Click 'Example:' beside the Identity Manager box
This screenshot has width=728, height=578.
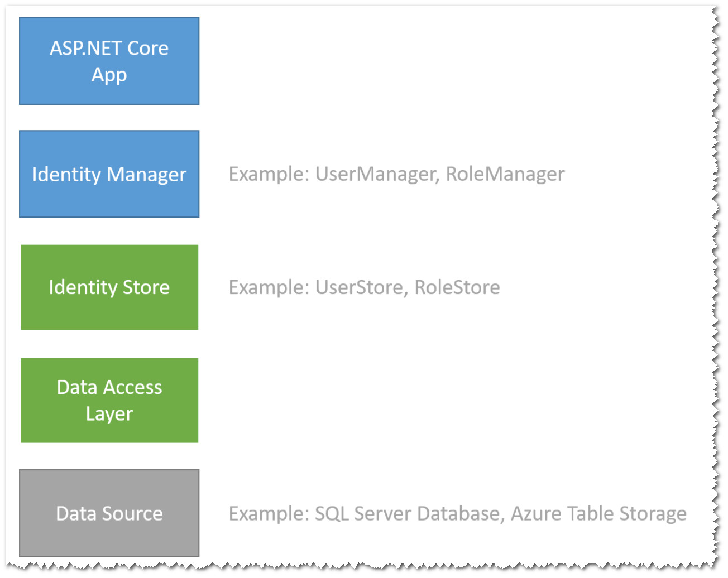(x=269, y=174)
